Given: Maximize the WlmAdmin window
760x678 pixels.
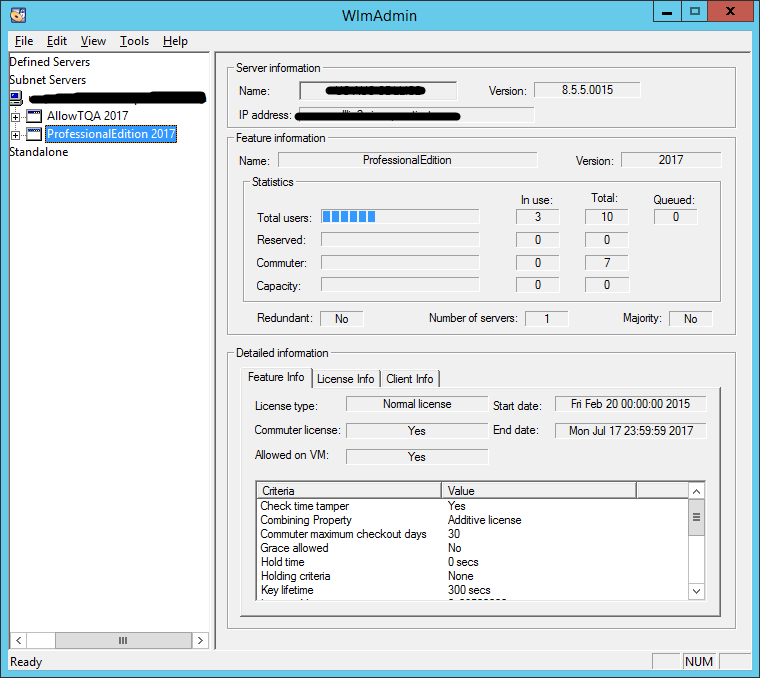Looking at the screenshot, I should click(x=695, y=12).
